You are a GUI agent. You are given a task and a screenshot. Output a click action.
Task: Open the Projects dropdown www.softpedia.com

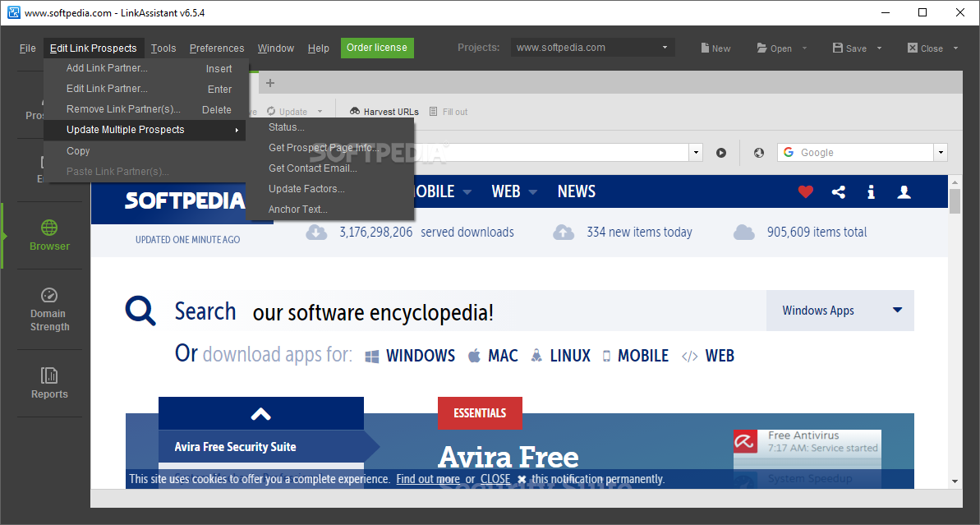coord(592,48)
